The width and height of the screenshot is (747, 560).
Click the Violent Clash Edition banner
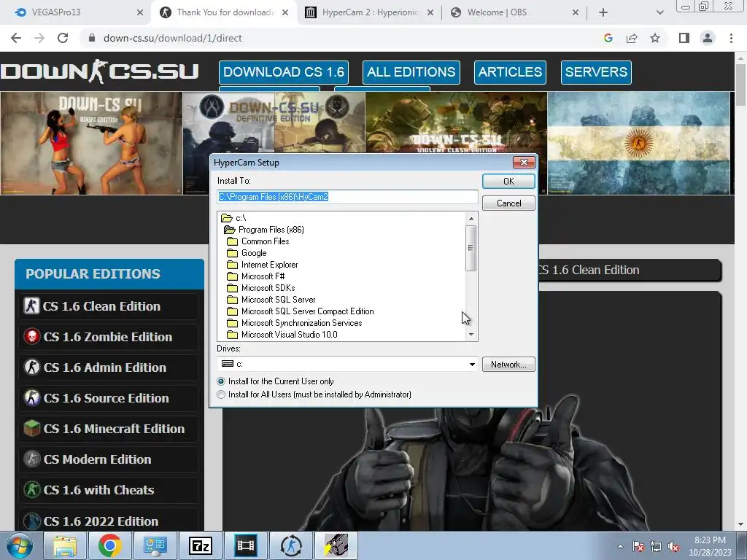tap(456, 122)
